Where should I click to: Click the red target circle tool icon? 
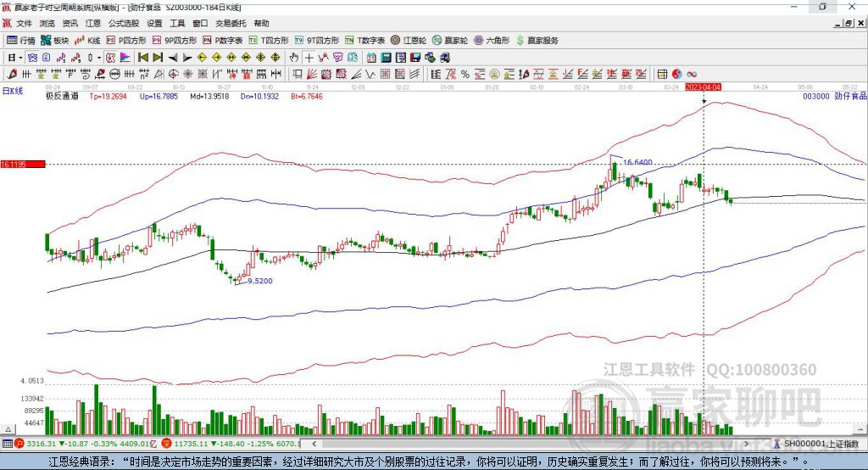pos(173,74)
